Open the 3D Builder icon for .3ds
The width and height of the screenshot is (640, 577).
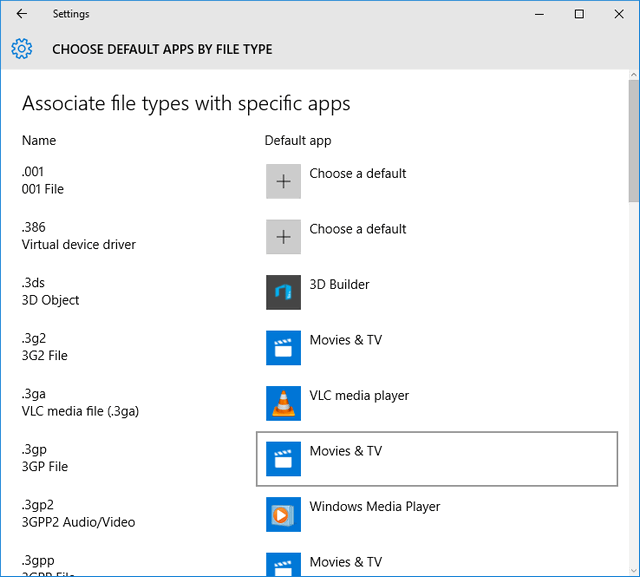point(283,293)
